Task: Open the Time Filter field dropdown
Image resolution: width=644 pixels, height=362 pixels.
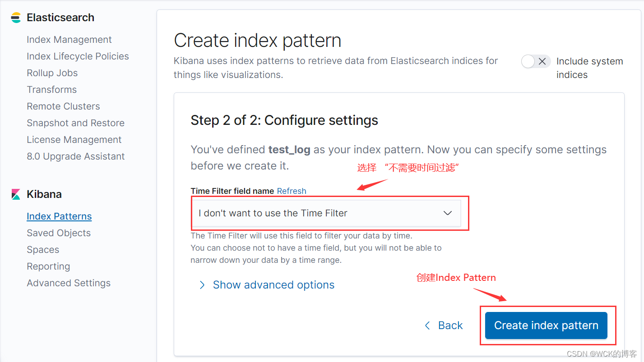Action: point(326,213)
